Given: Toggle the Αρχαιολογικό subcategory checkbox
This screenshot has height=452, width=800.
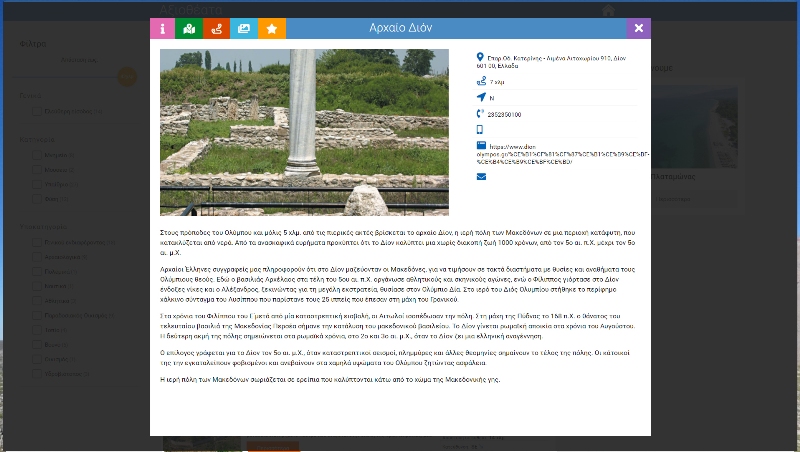Looking at the screenshot, I should click(x=37, y=257).
